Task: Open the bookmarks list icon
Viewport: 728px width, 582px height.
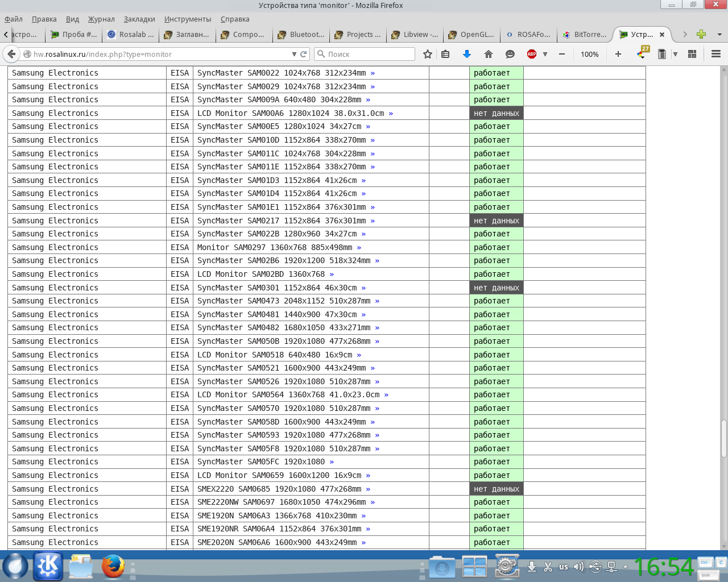Action: [x=445, y=54]
